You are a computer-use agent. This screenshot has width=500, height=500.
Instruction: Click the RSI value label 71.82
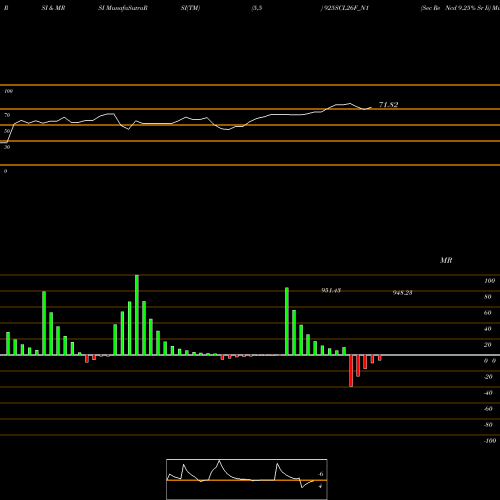tap(388, 105)
